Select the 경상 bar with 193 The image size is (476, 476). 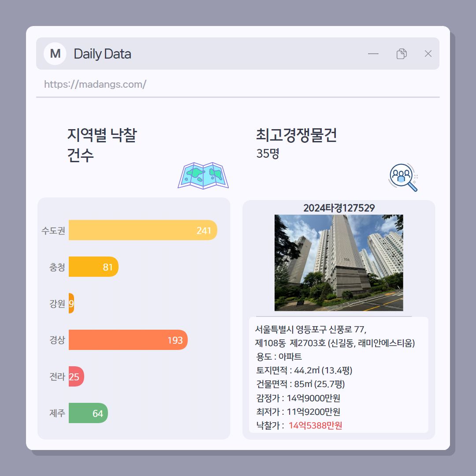[x=128, y=340]
